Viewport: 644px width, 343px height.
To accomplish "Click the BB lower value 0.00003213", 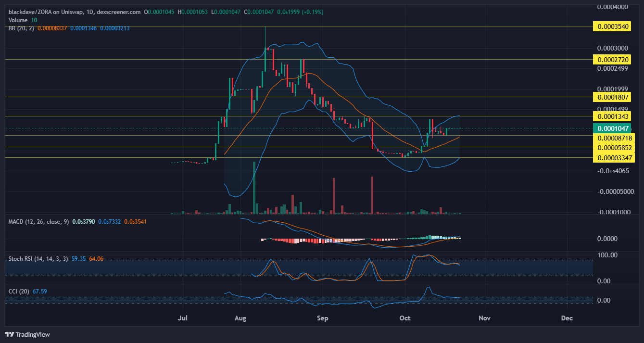I will point(114,28).
